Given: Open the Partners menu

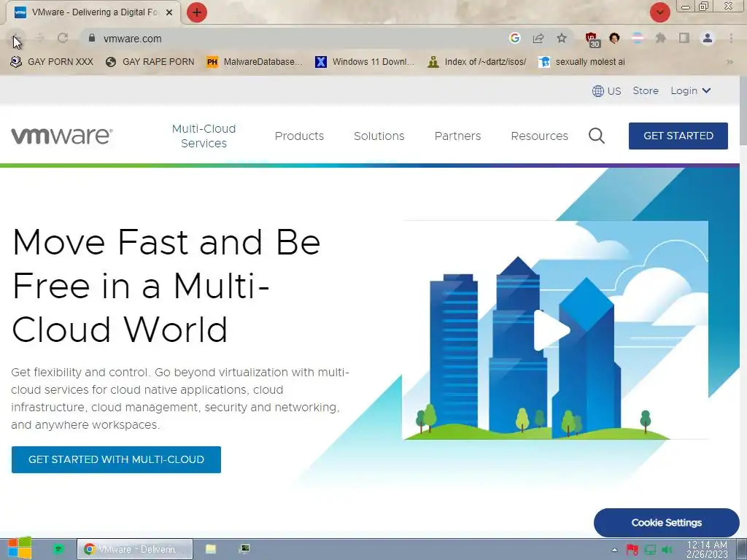Looking at the screenshot, I should click(x=458, y=136).
